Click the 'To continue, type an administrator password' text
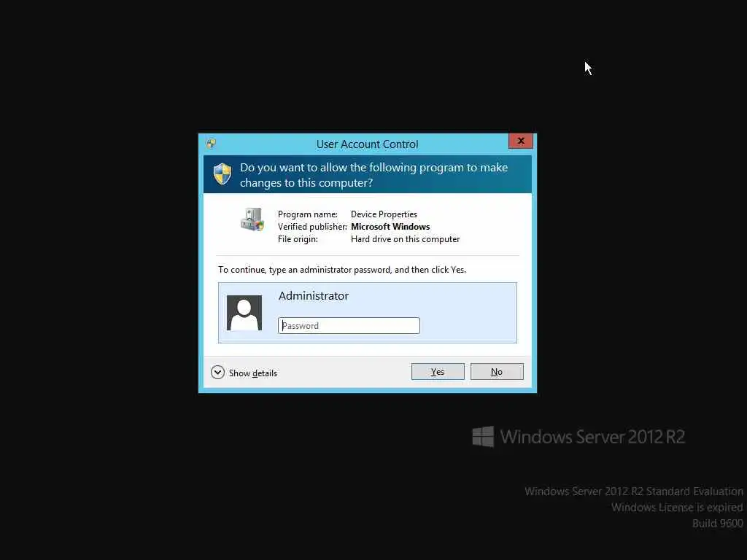This screenshot has height=560, width=747. pyautogui.click(x=342, y=270)
